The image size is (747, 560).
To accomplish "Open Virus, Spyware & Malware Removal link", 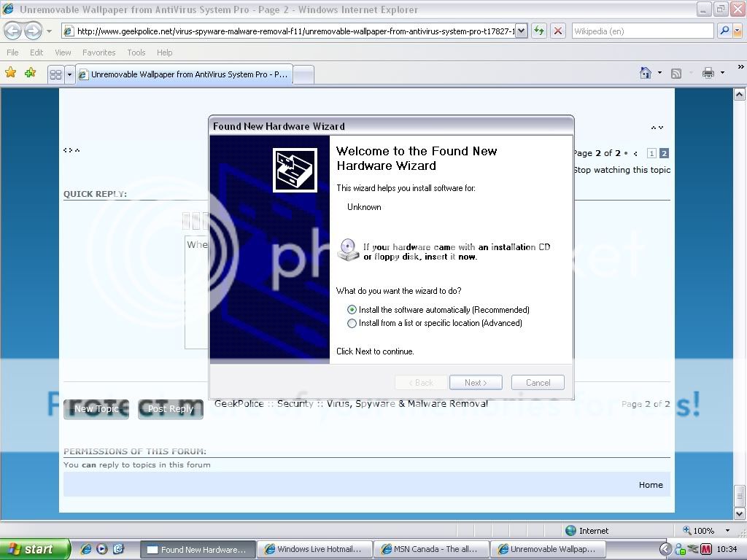I will click(407, 403).
